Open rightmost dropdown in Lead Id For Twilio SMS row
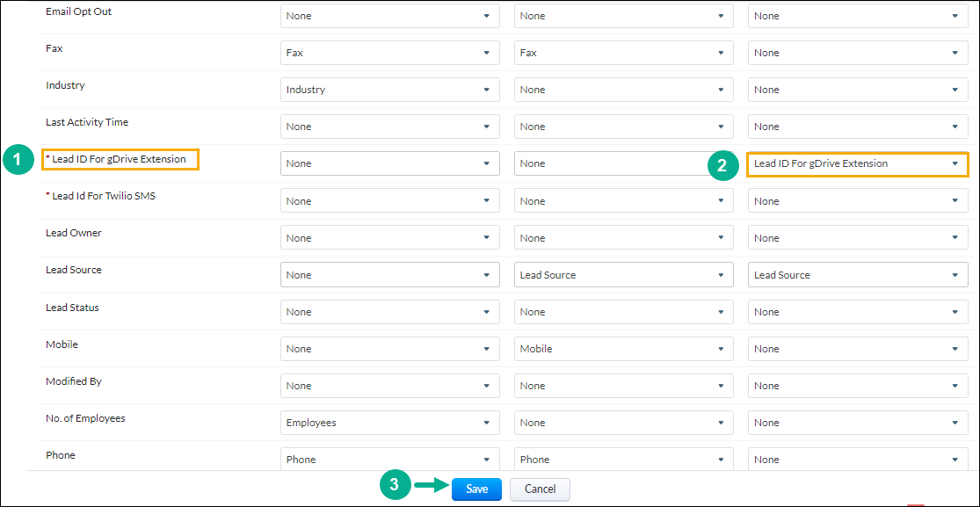The width and height of the screenshot is (980, 507). pos(858,200)
